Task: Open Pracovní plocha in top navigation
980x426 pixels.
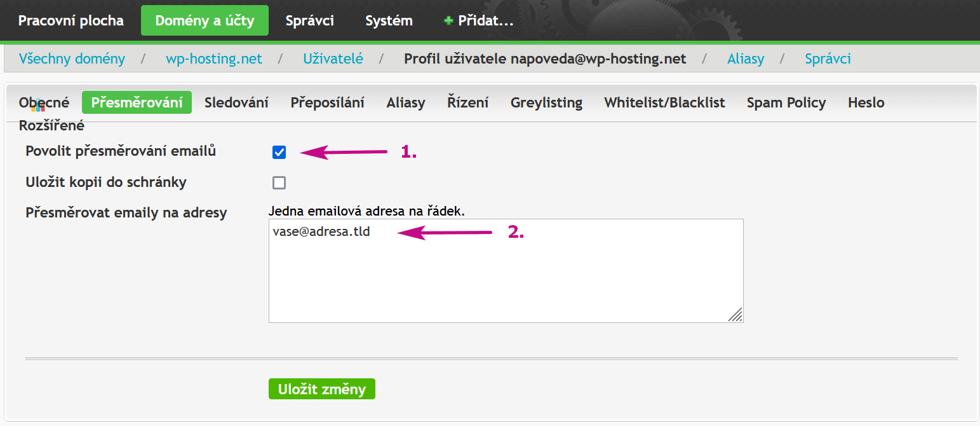Action: [x=71, y=20]
